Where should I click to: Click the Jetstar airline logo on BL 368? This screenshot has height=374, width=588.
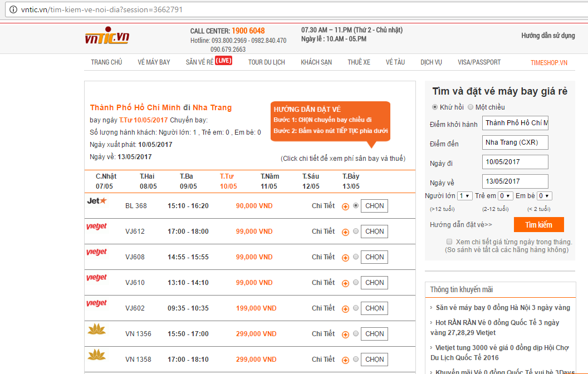(97, 201)
